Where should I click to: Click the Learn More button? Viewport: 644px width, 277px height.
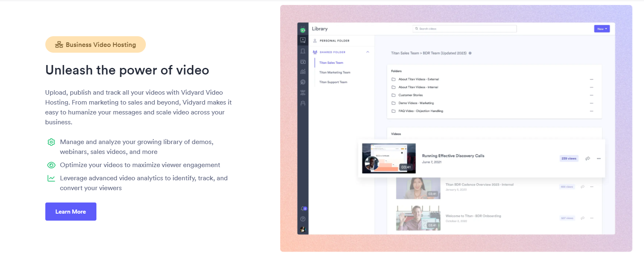click(71, 212)
